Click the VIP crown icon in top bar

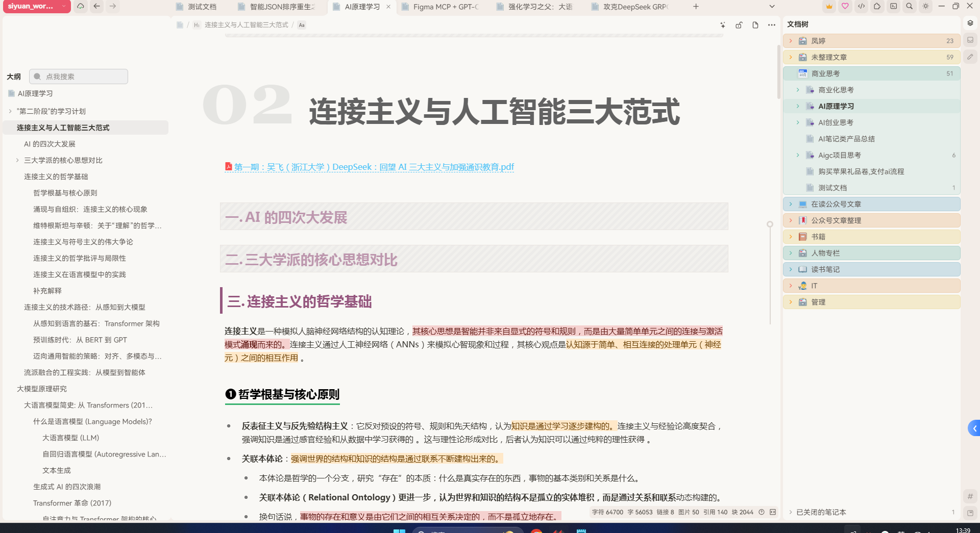(x=829, y=7)
